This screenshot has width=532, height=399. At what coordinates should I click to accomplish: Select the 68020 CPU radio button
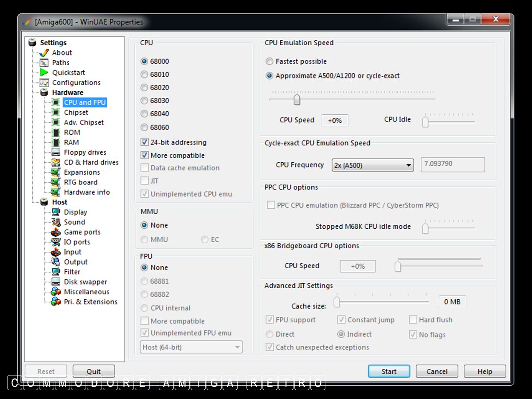tap(145, 88)
